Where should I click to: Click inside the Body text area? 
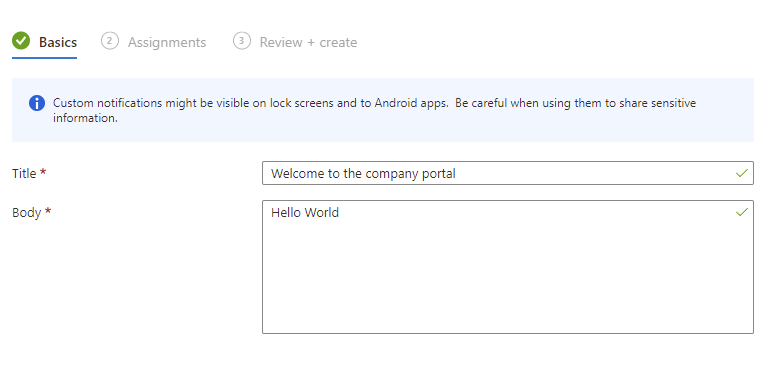[507, 267]
